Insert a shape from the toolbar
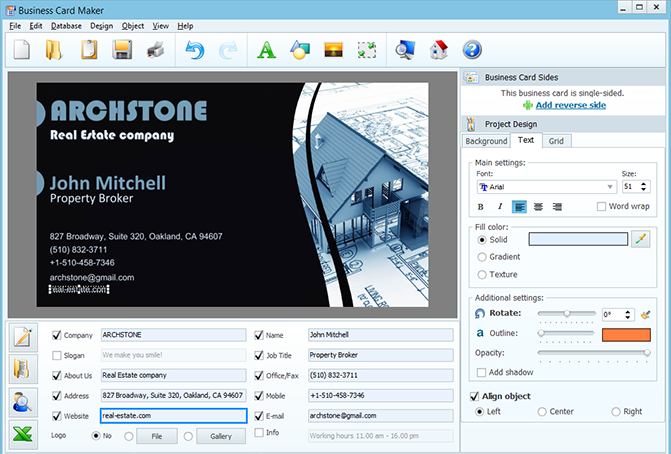 (300, 50)
